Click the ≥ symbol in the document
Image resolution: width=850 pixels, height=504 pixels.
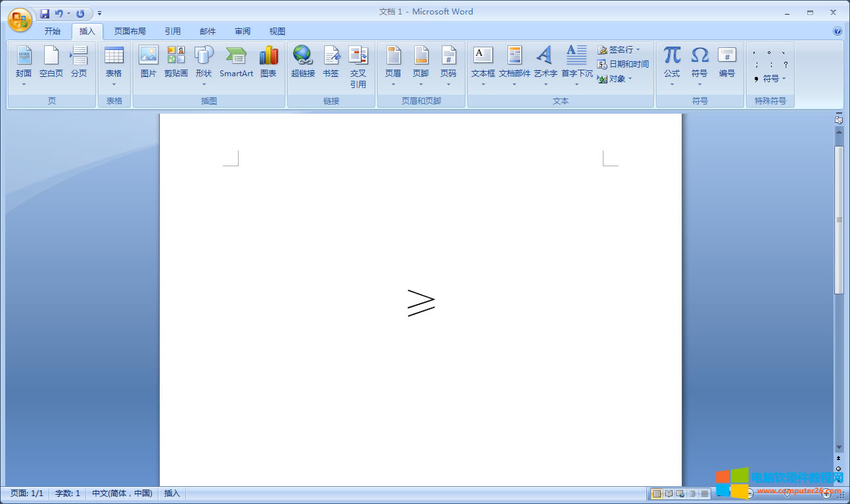pyautogui.click(x=421, y=303)
